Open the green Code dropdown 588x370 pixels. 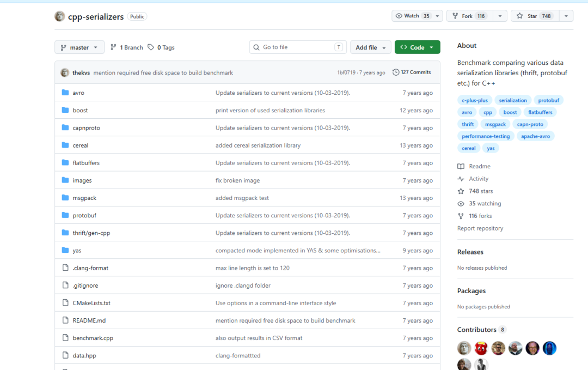418,47
